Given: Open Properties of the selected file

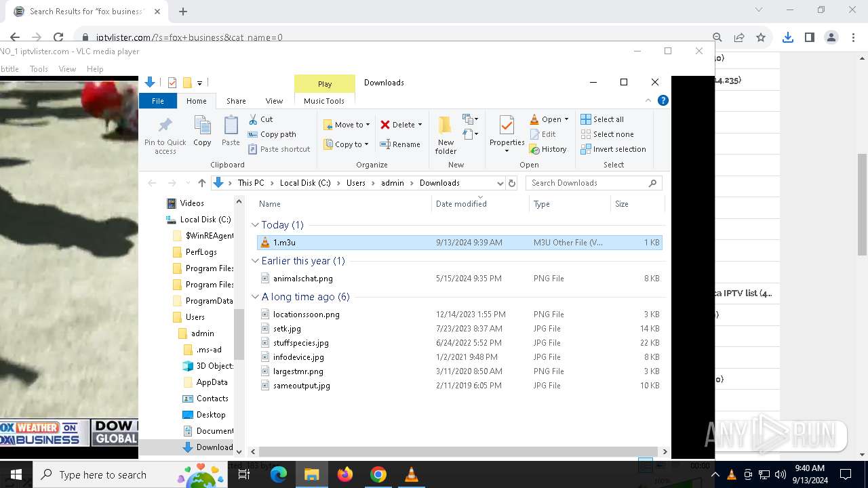Looking at the screenshot, I should [x=507, y=135].
